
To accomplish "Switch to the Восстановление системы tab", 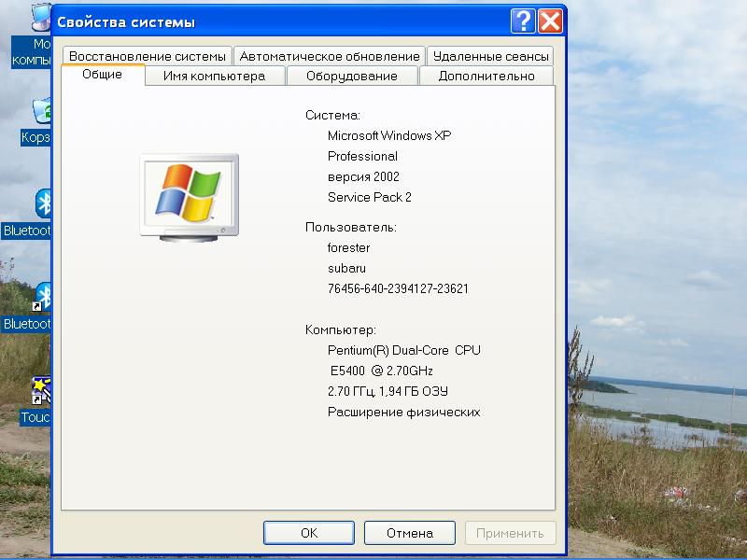I will 147,56.
